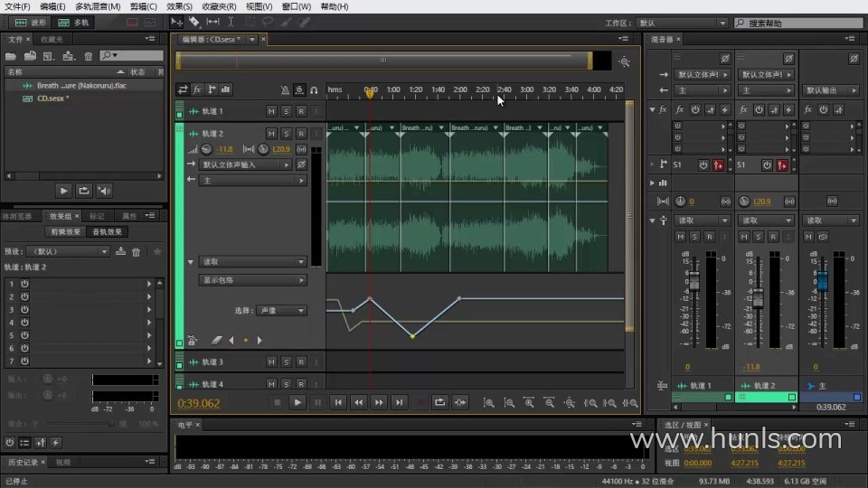This screenshot has width=868, height=488.
Task: Switch to the 标记 tab
Action: click(97, 217)
